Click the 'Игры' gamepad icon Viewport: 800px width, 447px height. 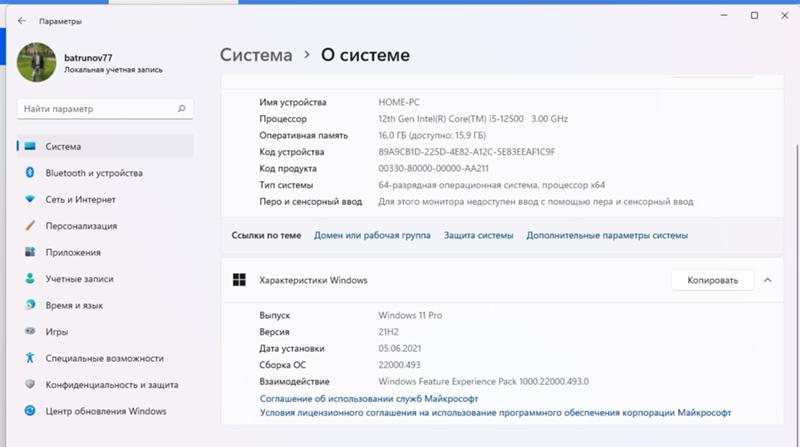coord(30,332)
